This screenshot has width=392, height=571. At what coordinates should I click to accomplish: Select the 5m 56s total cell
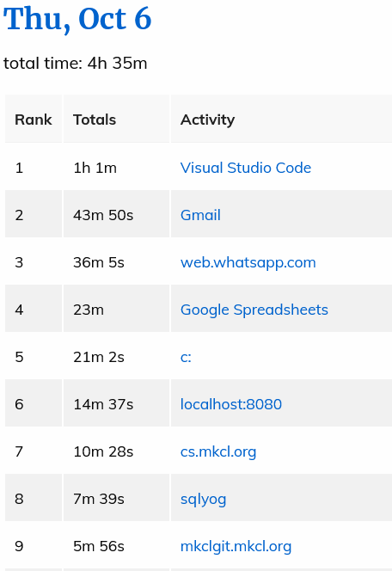tap(116, 547)
